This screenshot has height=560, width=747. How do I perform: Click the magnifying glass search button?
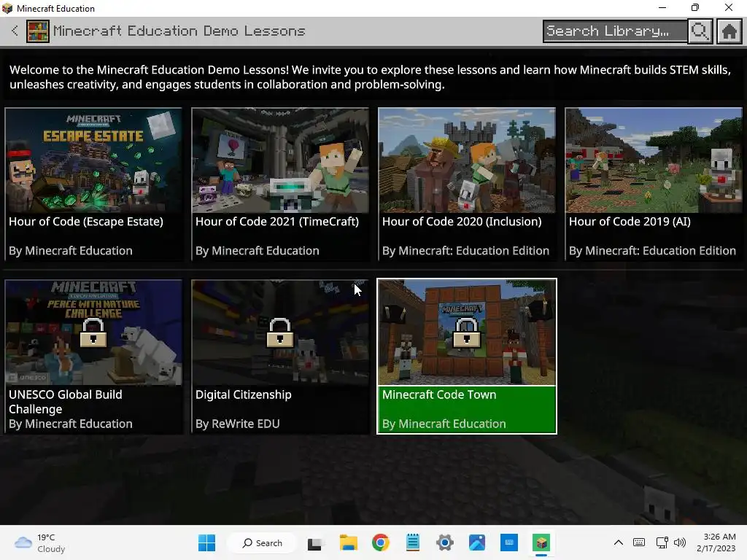700,31
